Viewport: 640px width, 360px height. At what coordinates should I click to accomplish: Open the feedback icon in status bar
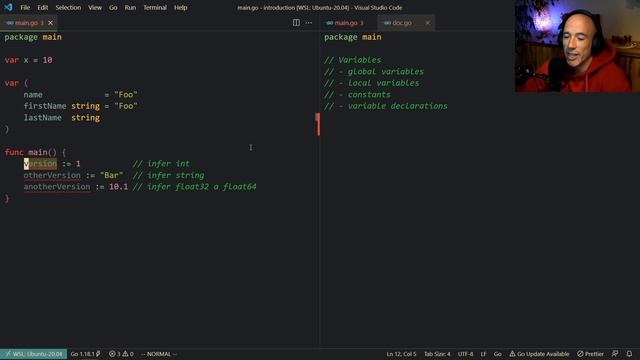(615, 354)
